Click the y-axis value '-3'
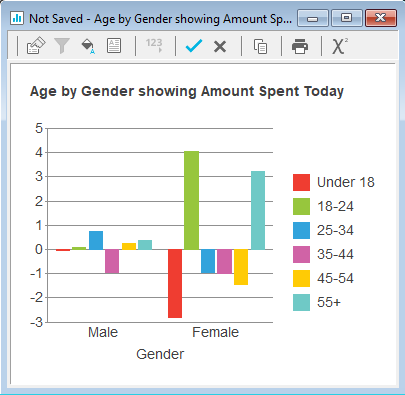 37,322
